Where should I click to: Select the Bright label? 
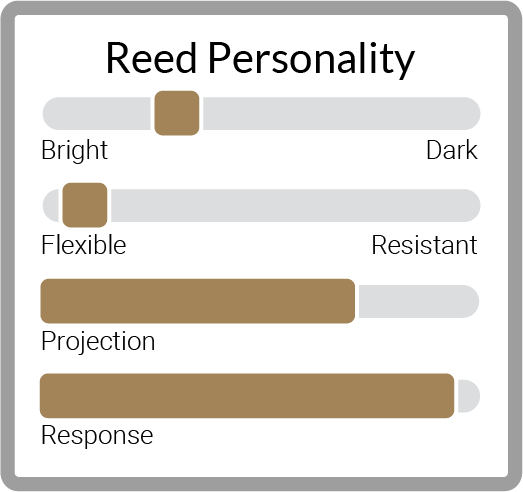[75, 150]
